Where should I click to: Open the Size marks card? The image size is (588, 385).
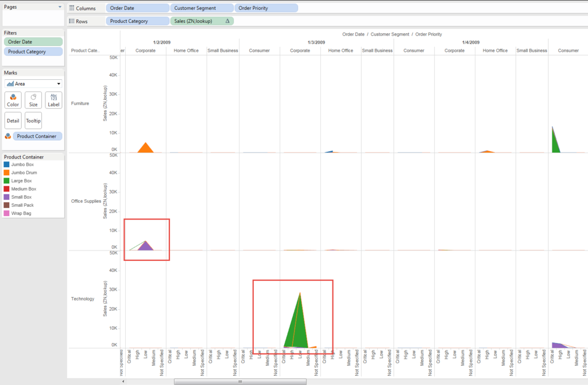[33, 100]
